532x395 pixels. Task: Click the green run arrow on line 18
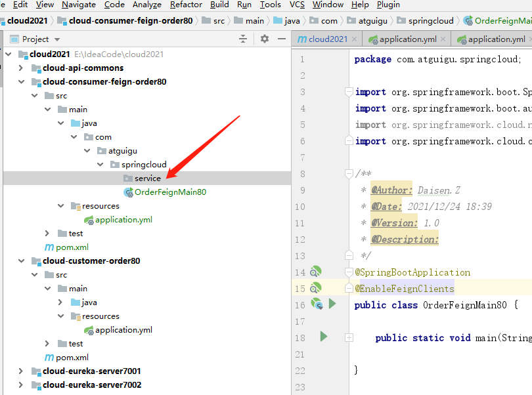[324, 337]
